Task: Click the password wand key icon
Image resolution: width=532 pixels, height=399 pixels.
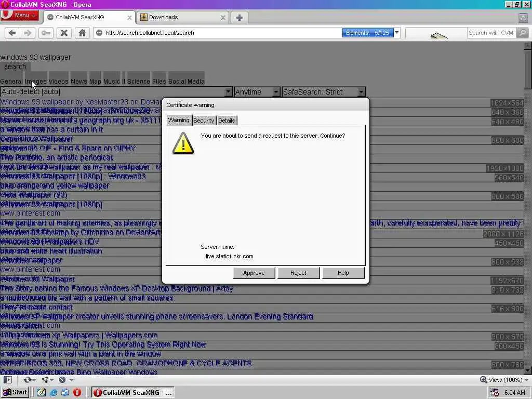Action: click(46, 33)
